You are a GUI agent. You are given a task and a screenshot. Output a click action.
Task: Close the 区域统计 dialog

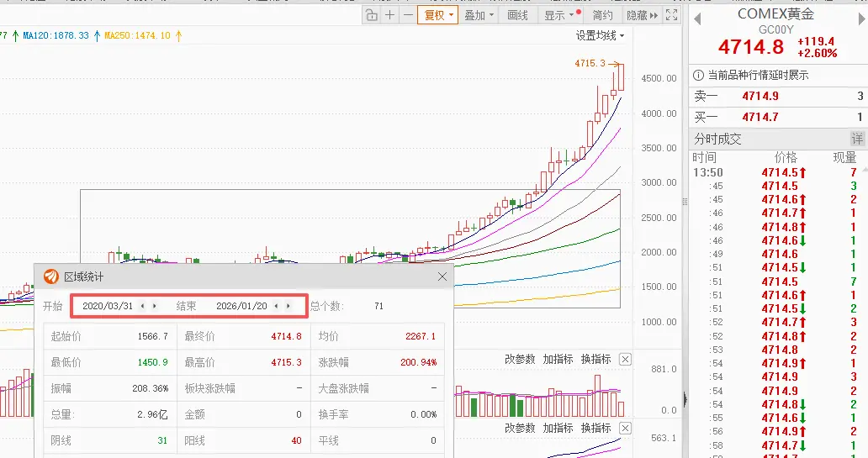point(442,276)
